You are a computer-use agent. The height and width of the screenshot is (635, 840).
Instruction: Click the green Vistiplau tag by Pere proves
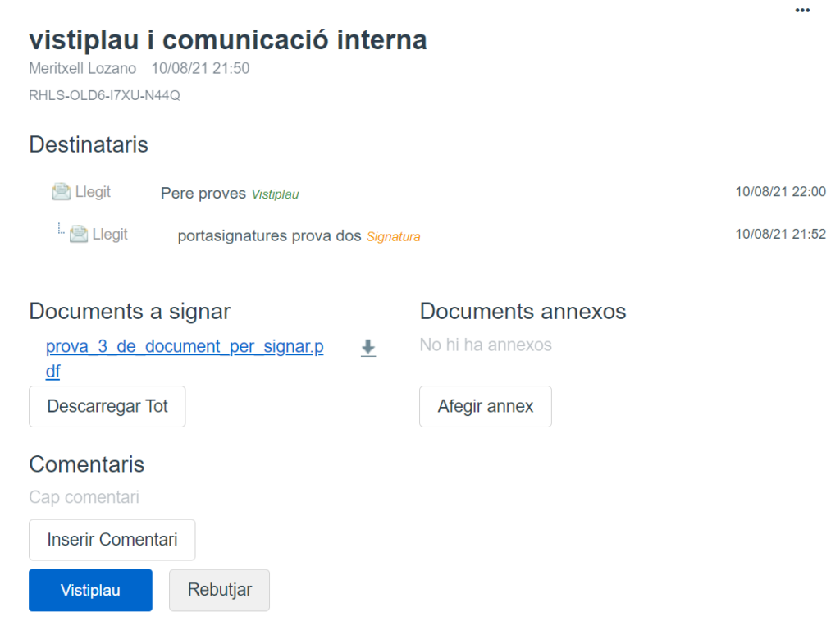click(275, 194)
